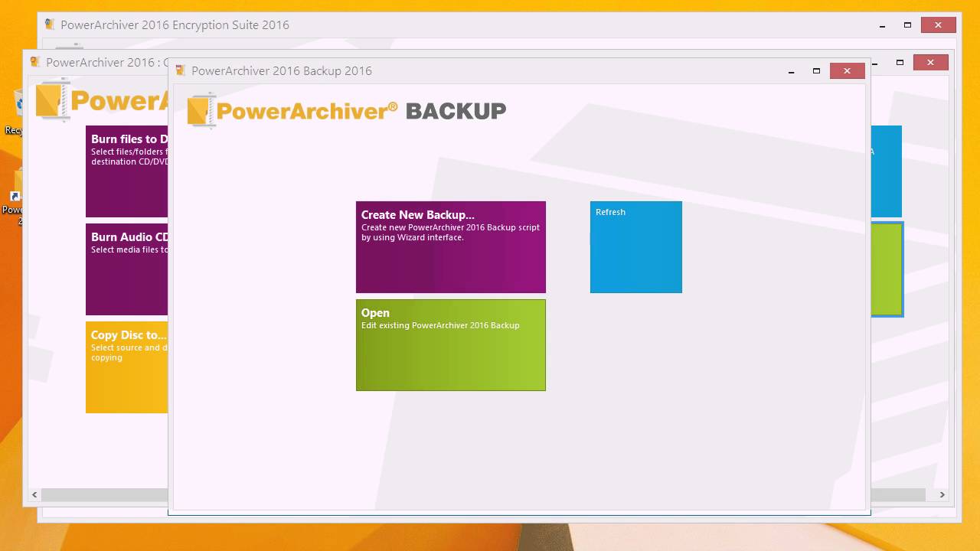Open the Create New Backup wizard tile
Screen dimensions: 980x551
[451, 247]
